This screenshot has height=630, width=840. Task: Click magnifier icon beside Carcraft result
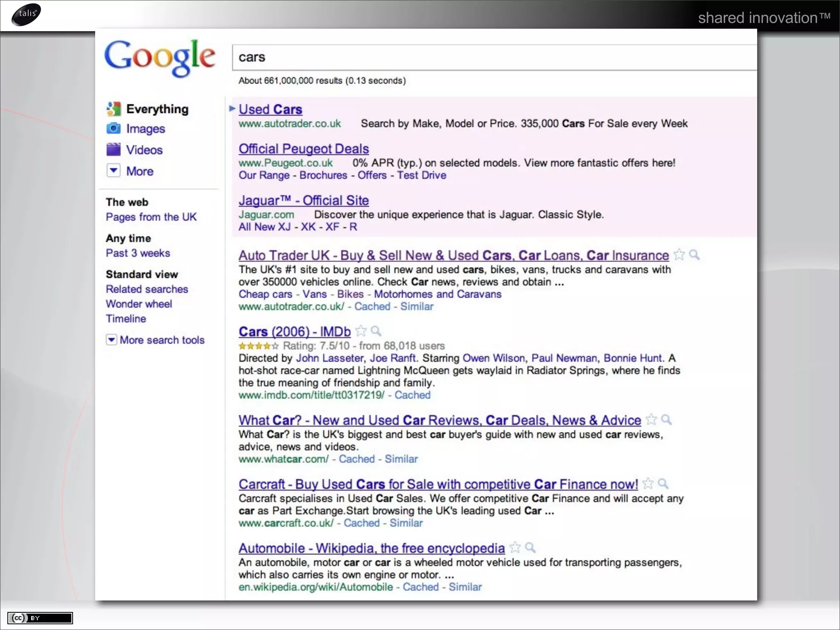click(663, 484)
